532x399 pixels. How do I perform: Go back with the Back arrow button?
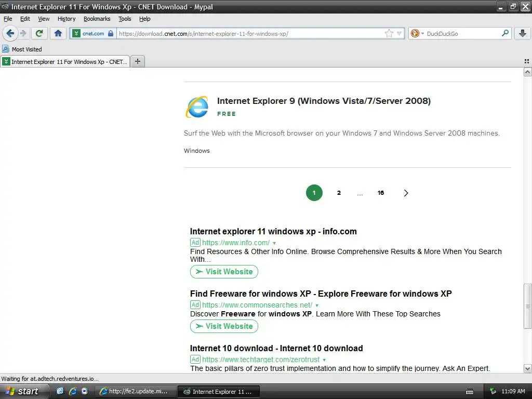point(10,33)
